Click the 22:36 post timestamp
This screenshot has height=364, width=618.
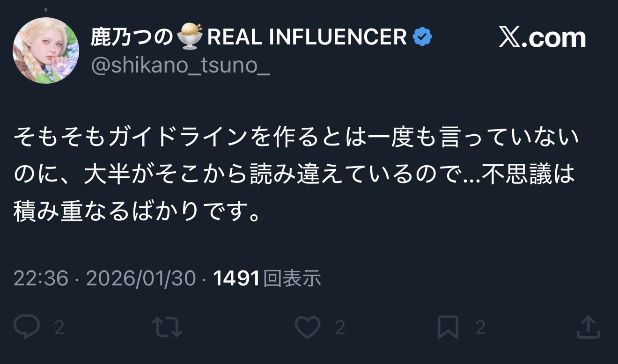41,278
